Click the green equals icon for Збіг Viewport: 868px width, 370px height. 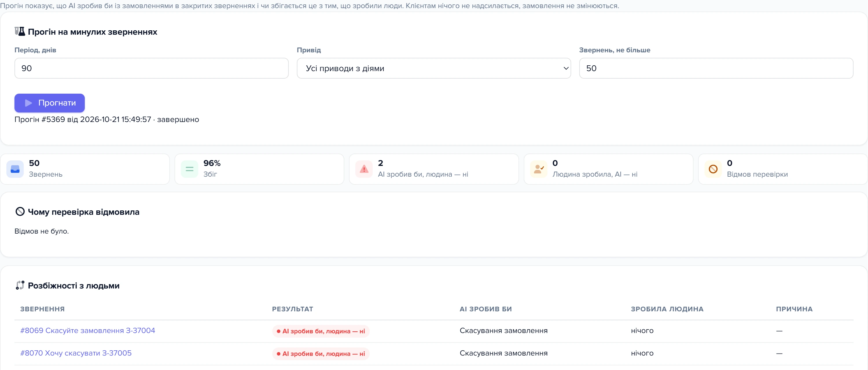[190, 169]
